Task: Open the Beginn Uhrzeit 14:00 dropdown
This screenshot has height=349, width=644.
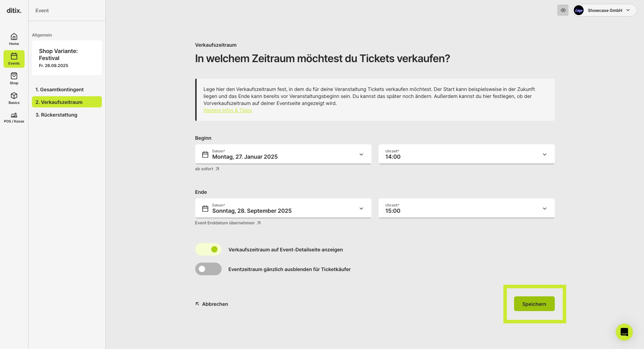Action: tap(466, 154)
